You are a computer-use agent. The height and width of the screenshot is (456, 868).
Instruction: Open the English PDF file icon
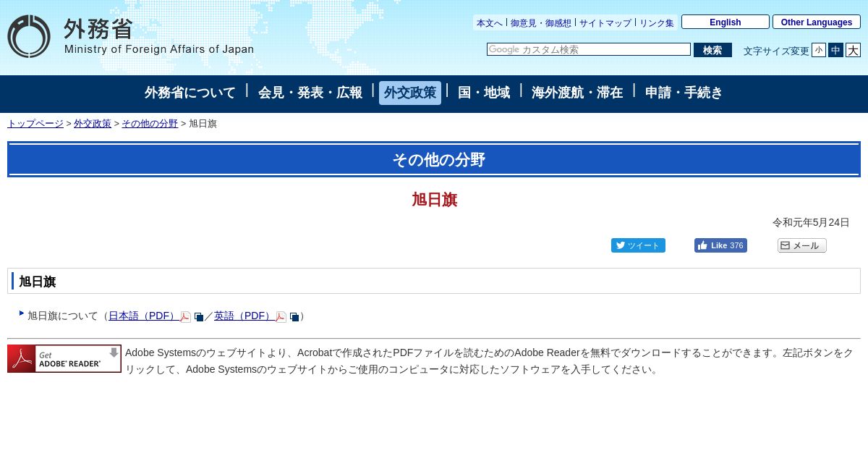(281, 317)
